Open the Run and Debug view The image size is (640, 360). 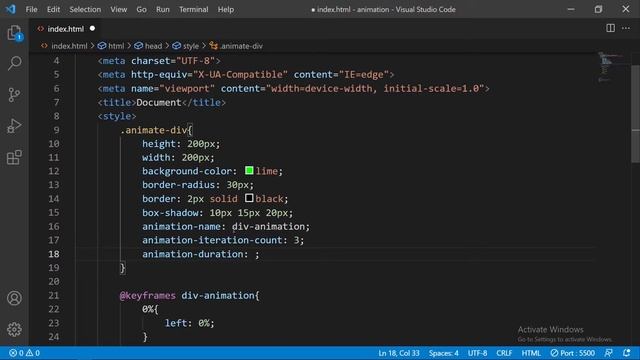click(x=14, y=126)
